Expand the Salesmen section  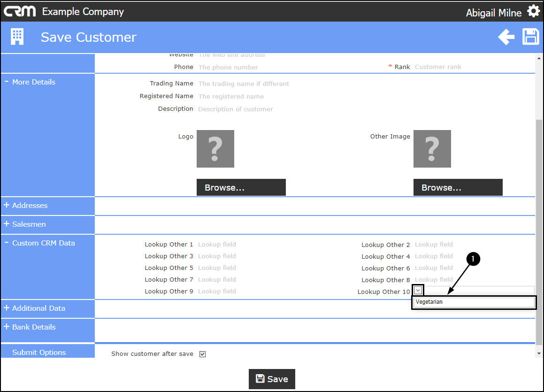tap(7, 224)
